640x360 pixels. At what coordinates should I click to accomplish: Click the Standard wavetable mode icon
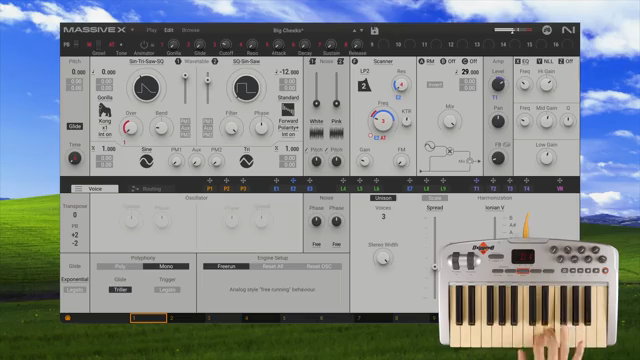(288, 110)
